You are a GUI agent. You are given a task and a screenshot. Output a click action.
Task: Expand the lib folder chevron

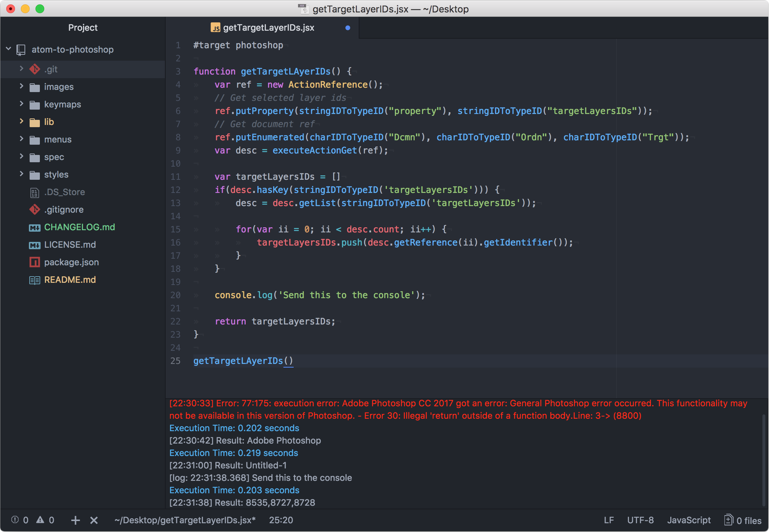click(x=21, y=121)
